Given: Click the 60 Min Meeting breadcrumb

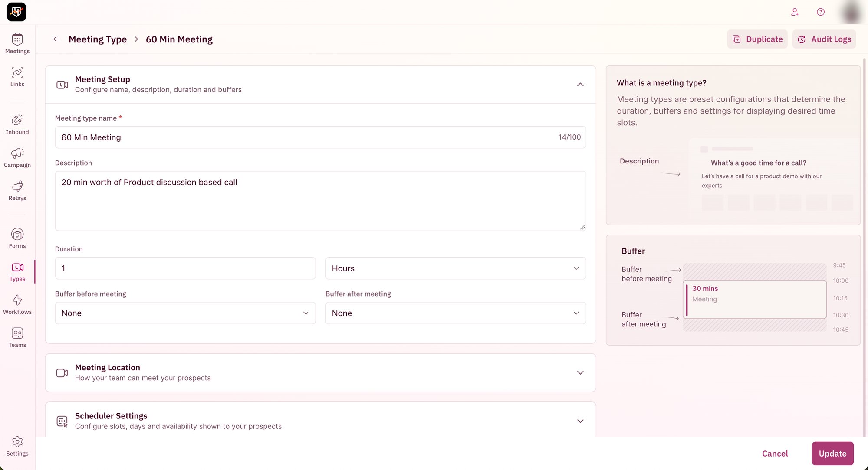Looking at the screenshot, I should pos(179,39).
